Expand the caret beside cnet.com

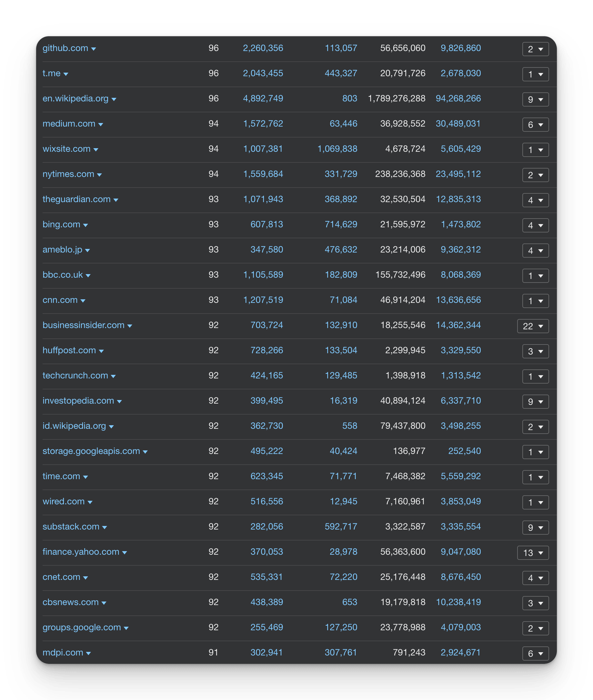(x=85, y=578)
